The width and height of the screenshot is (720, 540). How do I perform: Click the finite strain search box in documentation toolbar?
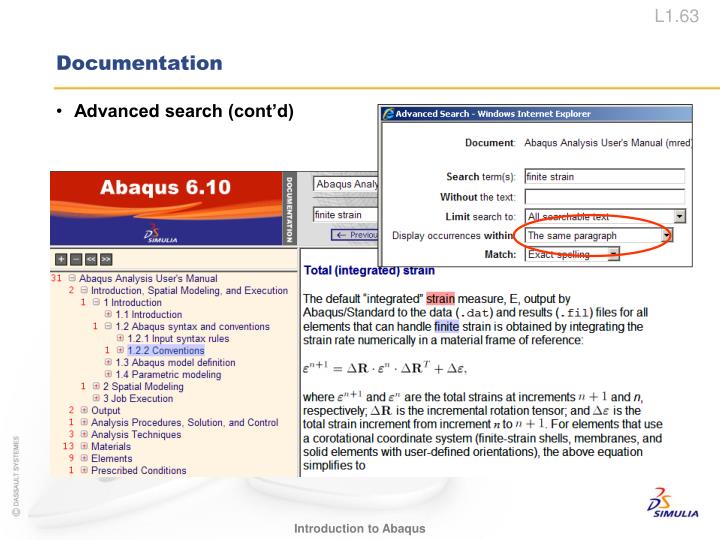click(x=346, y=215)
